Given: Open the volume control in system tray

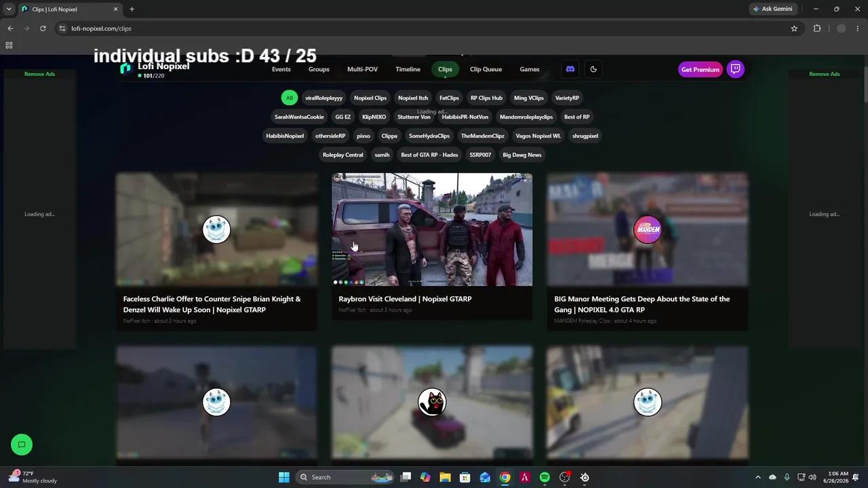Looking at the screenshot, I should click(x=812, y=477).
